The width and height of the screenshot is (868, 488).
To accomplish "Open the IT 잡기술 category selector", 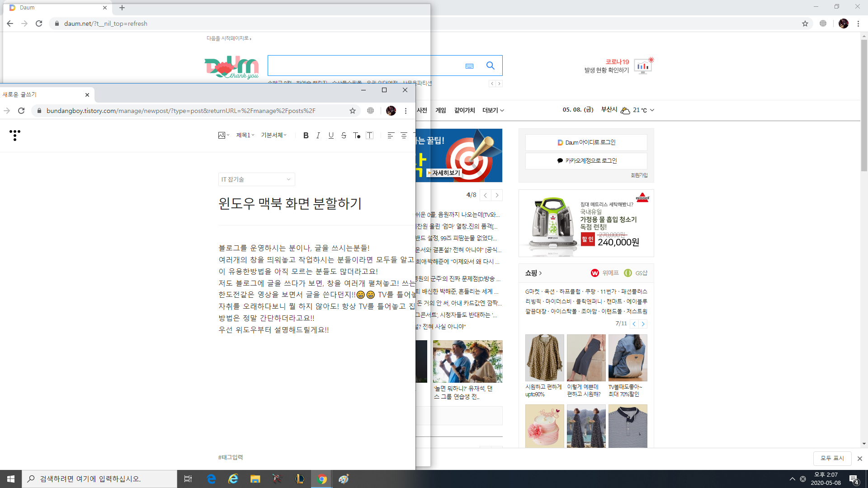I will [256, 179].
